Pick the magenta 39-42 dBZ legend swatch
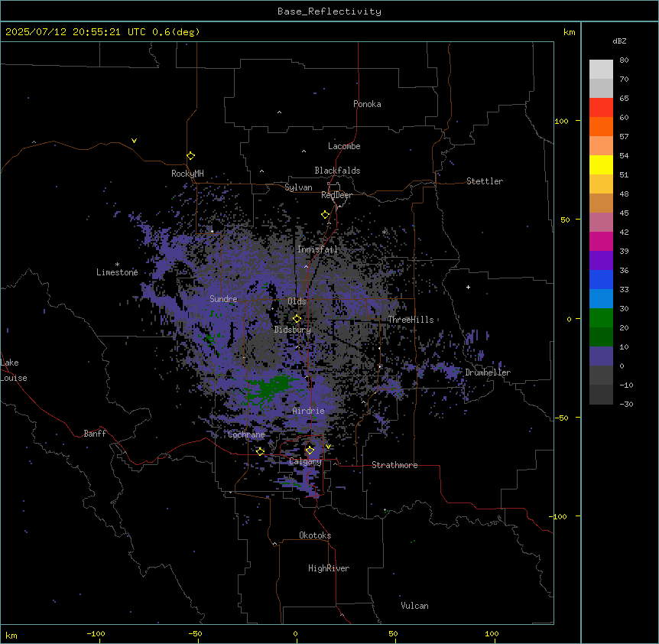This screenshot has height=644, width=659. point(601,241)
